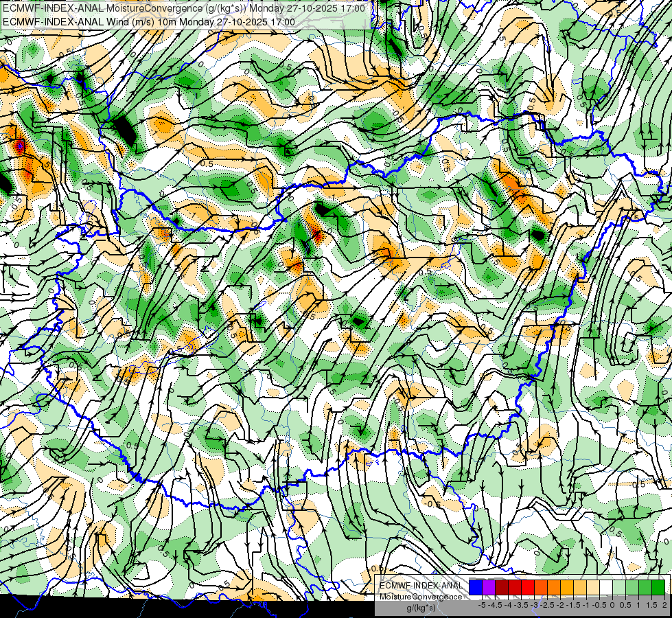
Task: Click the MoistureConvergence title line at top
Action: 184,8
